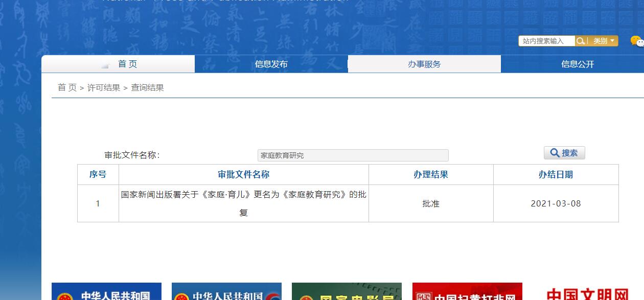
Task: Go to 许可结果 in the breadcrumb
Action: point(104,87)
